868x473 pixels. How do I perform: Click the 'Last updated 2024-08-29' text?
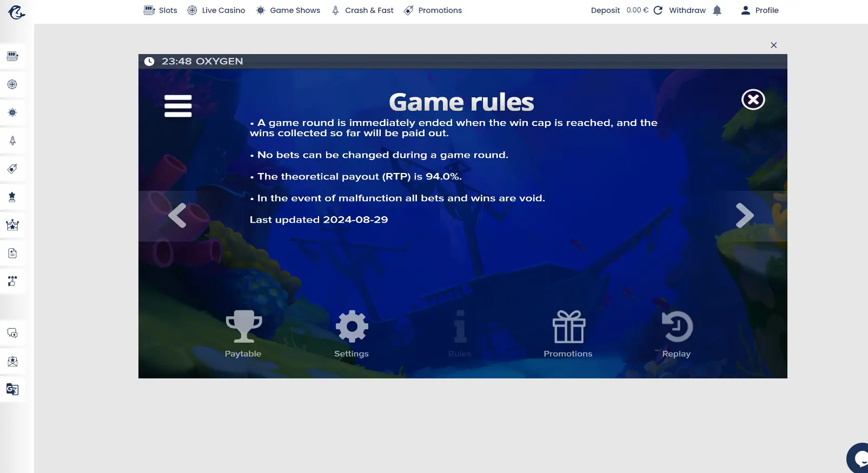point(319,219)
